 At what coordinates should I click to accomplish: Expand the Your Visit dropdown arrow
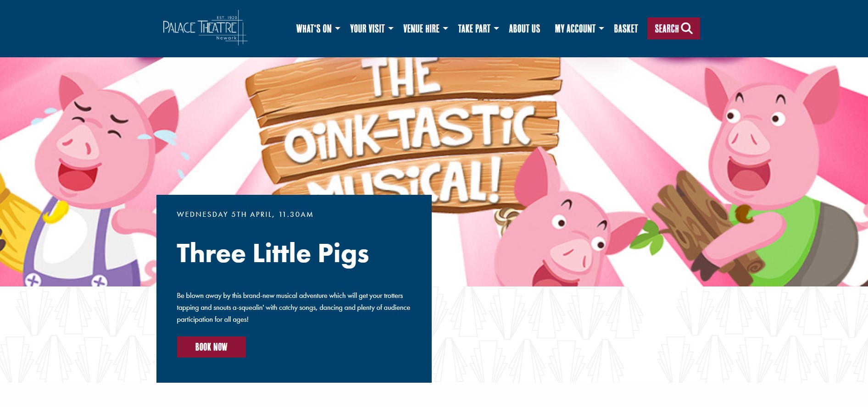[x=391, y=28]
